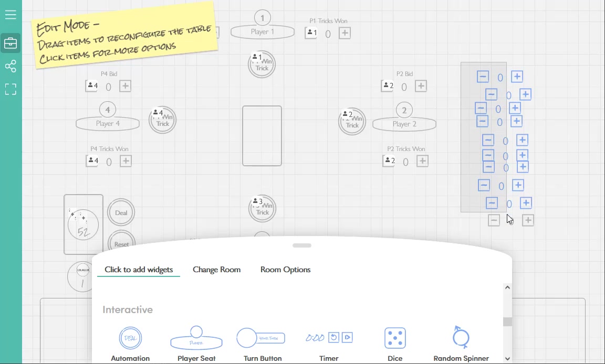Increase the P4 Bid counter
The image size is (605, 364).
125,86
